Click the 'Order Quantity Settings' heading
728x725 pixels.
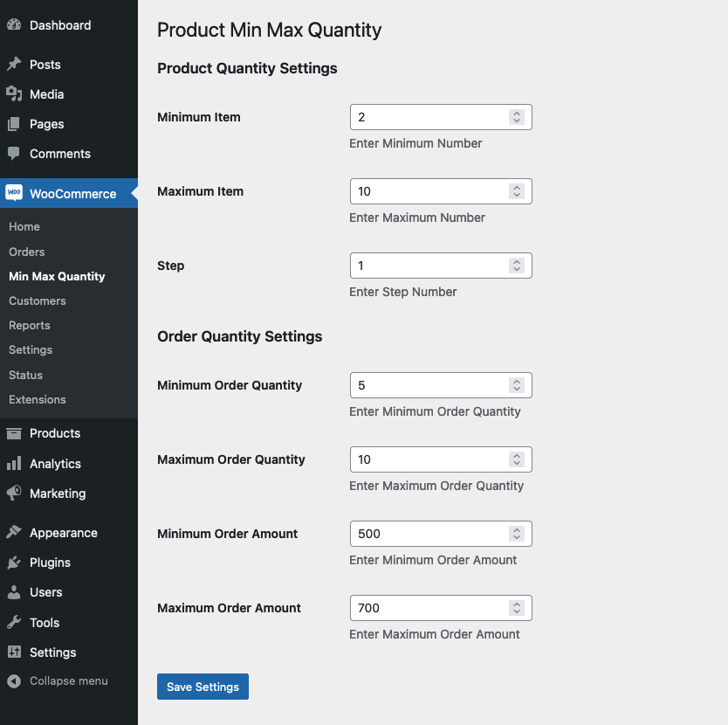(239, 336)
